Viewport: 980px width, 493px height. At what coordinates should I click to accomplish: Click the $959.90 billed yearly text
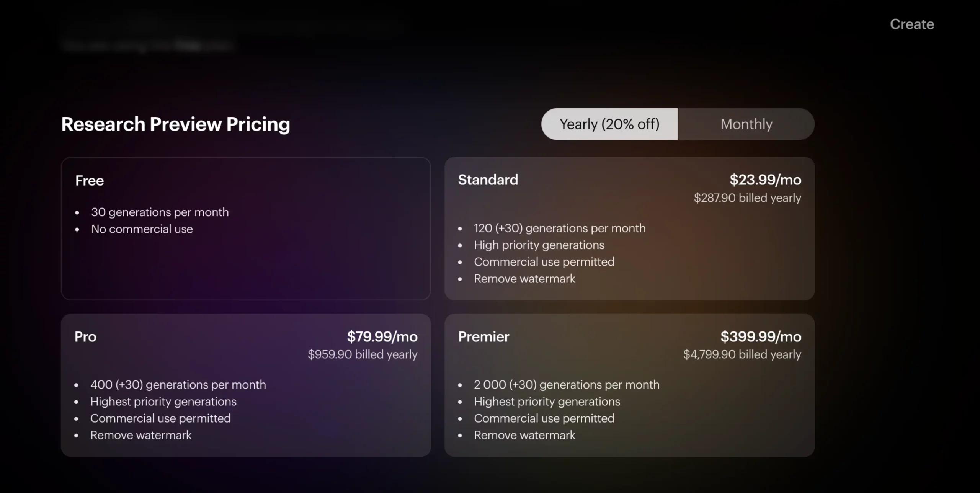pyautogui.click(x=363, y=354)
